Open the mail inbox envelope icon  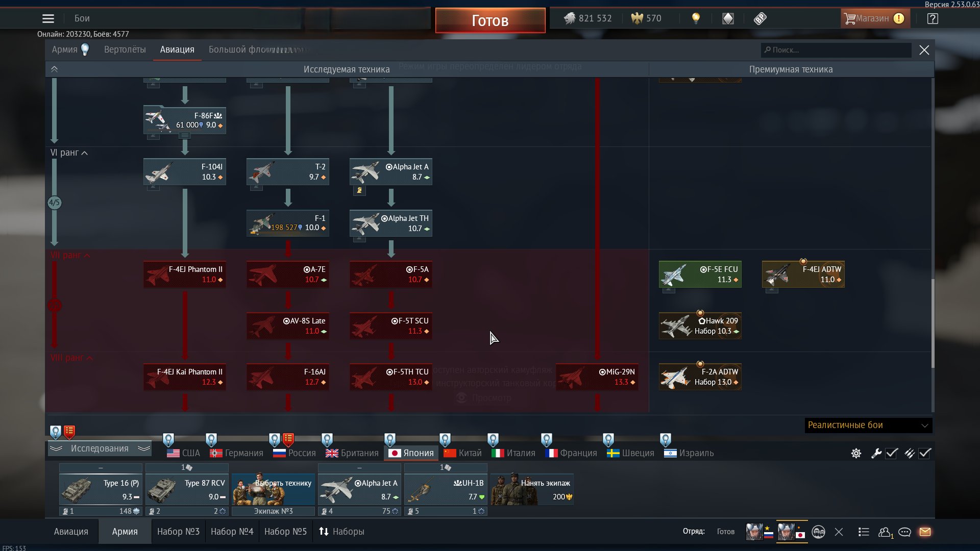click(x=925, y=532)
